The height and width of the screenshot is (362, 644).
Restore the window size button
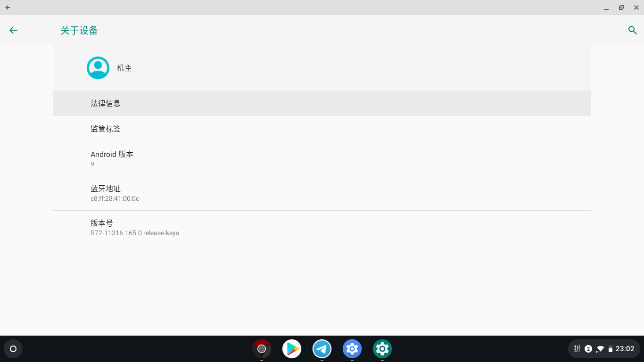click(x=621, y=8)
